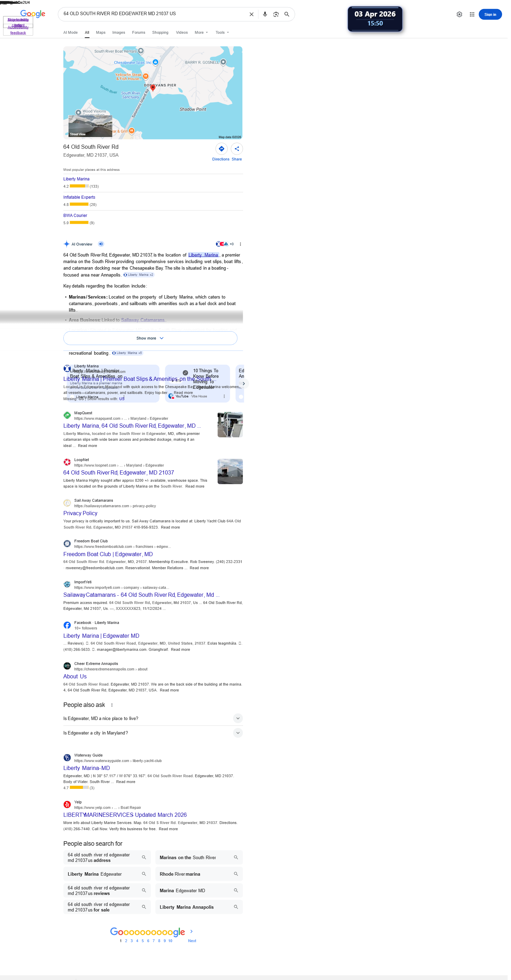This screenshot has width=511, height=980.
Task: Click the Accessibility feedback link
Action: pyautogui.click(x=18, y=30)
